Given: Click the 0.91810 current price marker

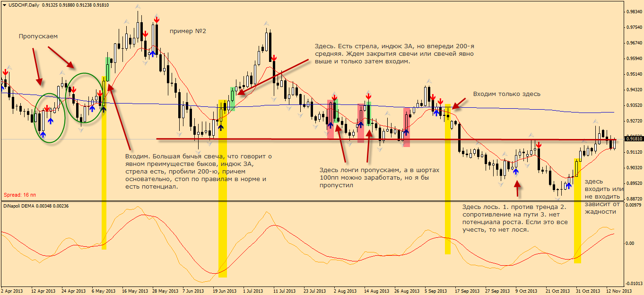Looking at the screenshot, I should point(634,139).
